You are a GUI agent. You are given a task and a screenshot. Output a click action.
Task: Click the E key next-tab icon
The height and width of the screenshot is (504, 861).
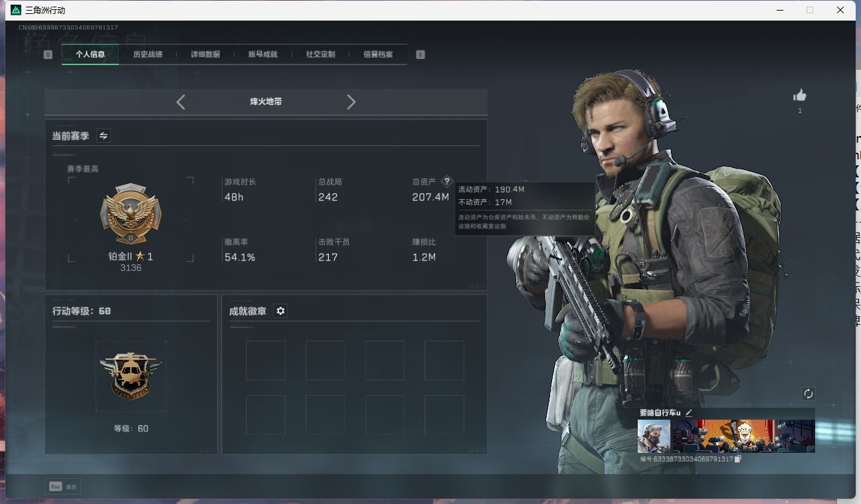420,54
